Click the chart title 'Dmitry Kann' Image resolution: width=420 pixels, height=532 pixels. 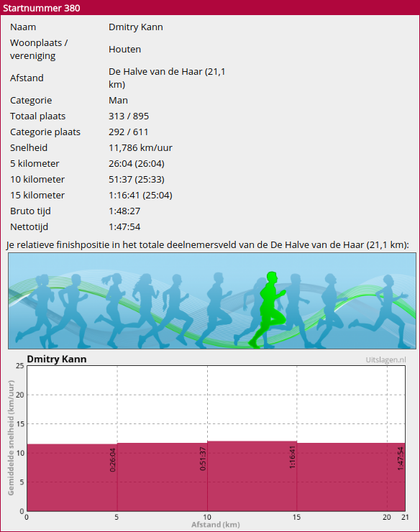pos(57,359)
